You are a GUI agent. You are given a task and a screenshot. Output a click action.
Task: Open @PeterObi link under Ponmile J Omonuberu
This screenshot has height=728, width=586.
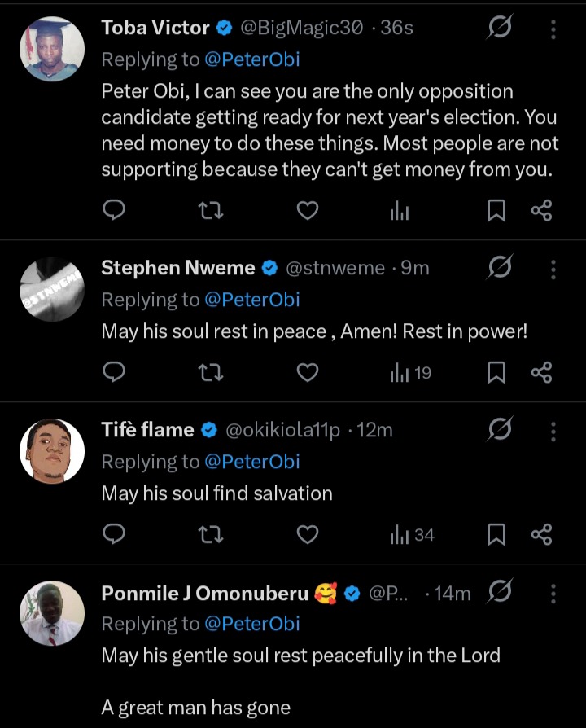pos(251,624)
